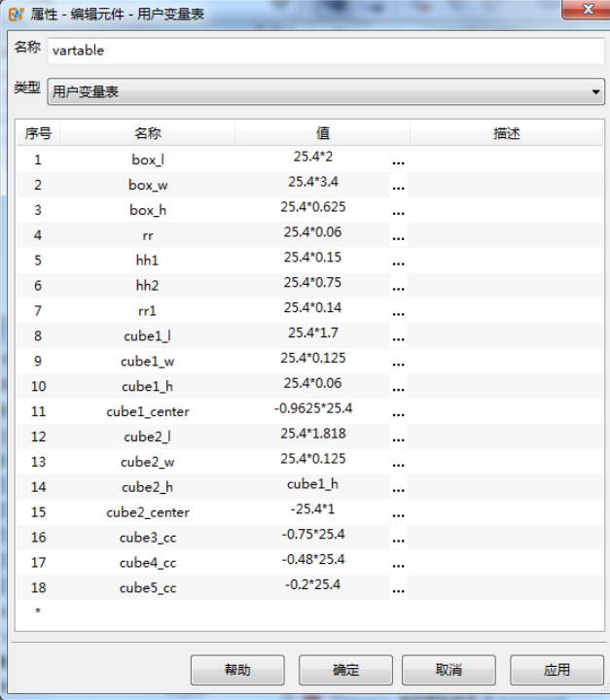
Task: Click value cell -0.75*25.4
Action: pos(313,537)
